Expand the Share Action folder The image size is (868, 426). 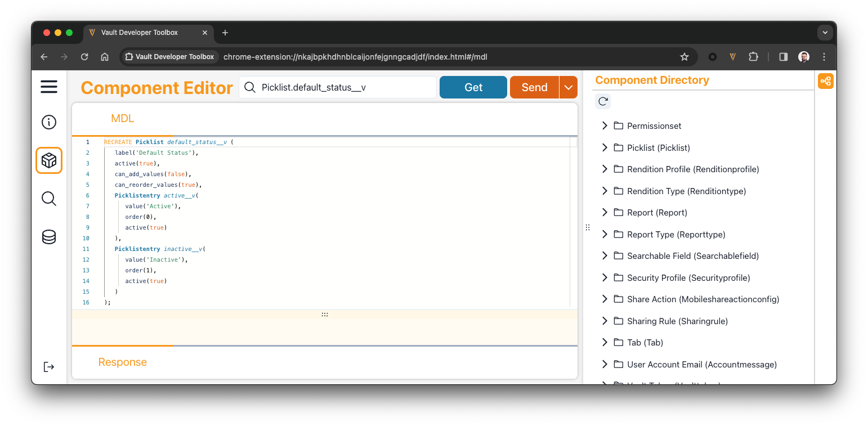[605, 299]
